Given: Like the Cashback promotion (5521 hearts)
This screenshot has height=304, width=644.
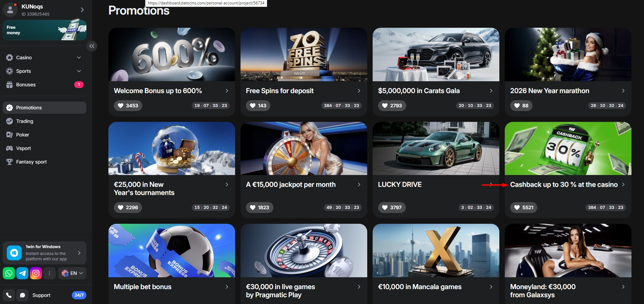Looking at the screenshot, I should point(524,208).
